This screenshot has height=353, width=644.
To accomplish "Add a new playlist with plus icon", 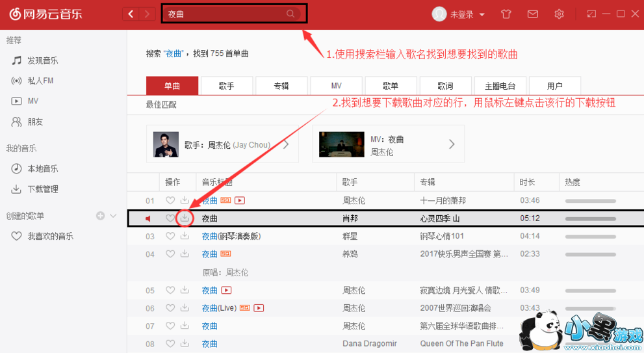I will pyautogui.click(x=100, y=216).
